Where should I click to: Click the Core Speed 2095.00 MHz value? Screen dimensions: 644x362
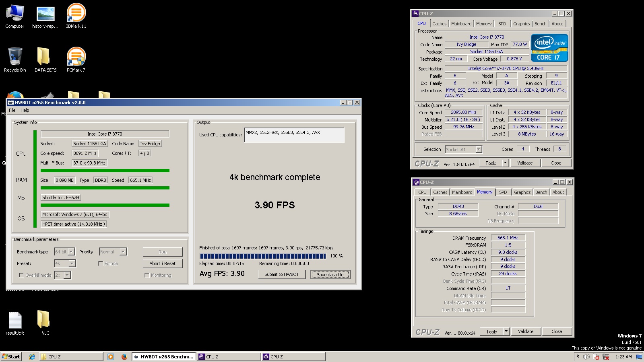coord(464,112)
